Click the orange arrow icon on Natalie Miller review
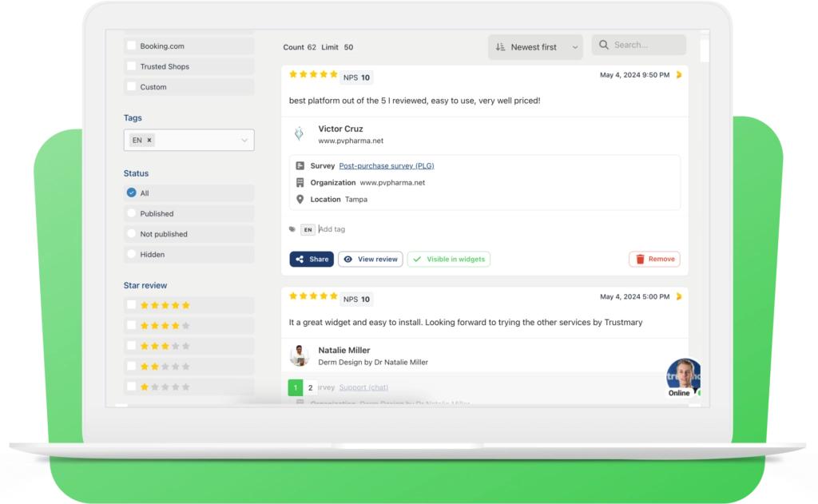Viewport: 818px width, 504px height. [x=679, y=297]
